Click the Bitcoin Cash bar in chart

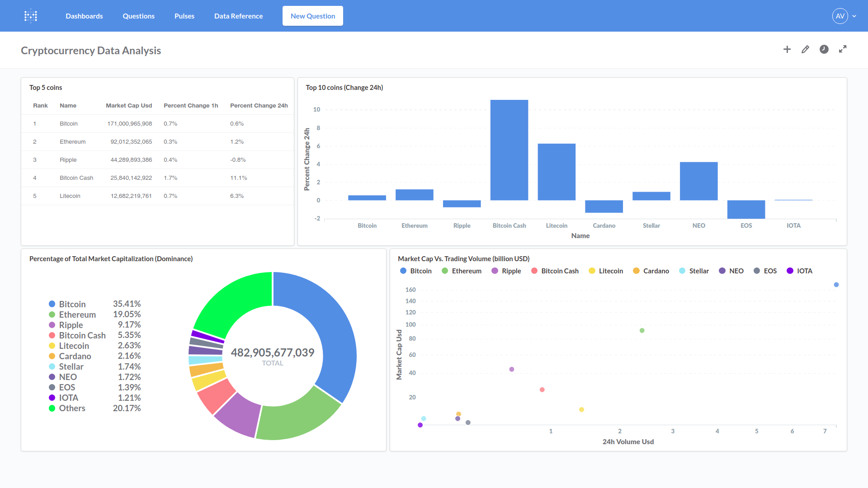509,150
